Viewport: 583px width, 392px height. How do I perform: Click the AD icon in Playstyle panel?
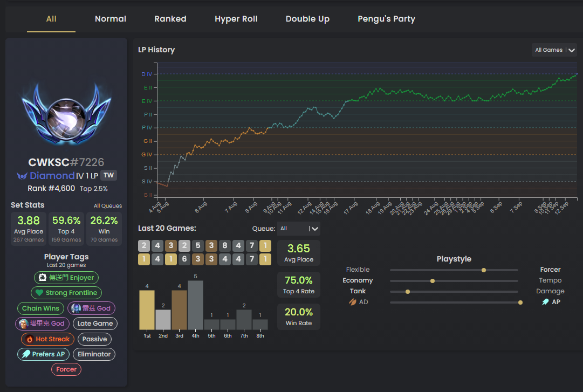(353, 302)
